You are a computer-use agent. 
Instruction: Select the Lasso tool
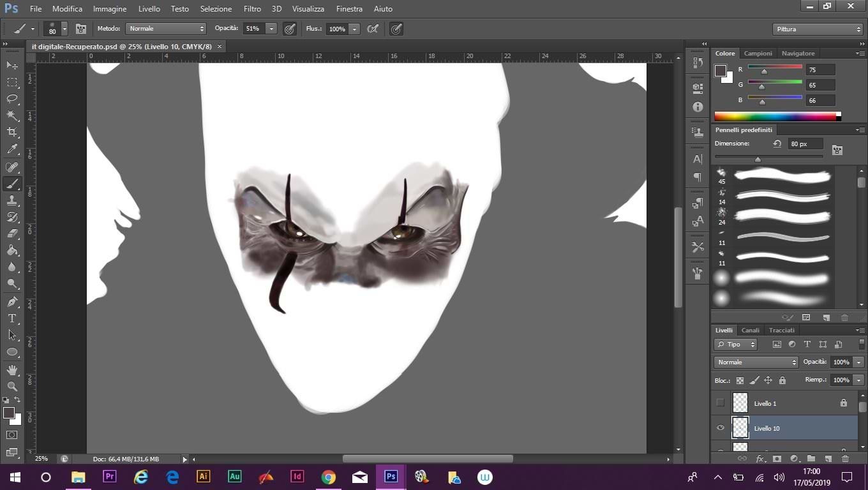pos(12,99)
